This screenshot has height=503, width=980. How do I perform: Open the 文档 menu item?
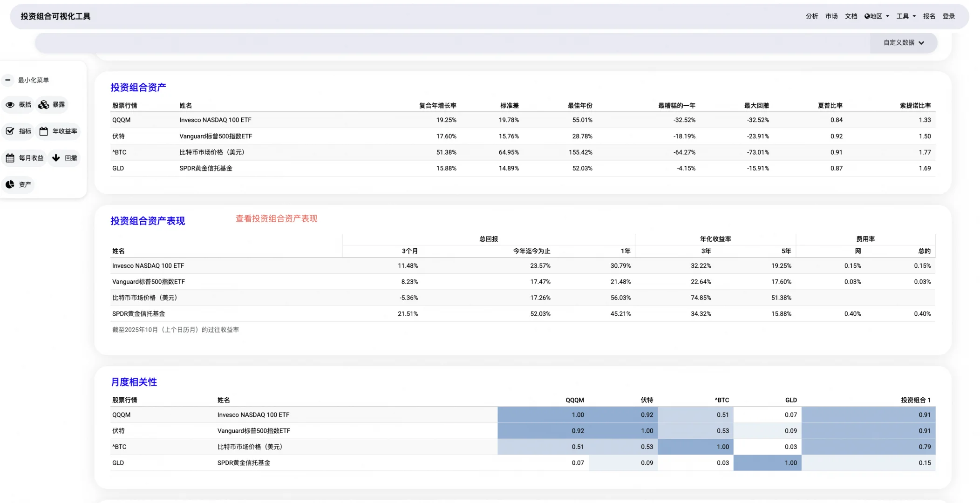coord(851,16)
